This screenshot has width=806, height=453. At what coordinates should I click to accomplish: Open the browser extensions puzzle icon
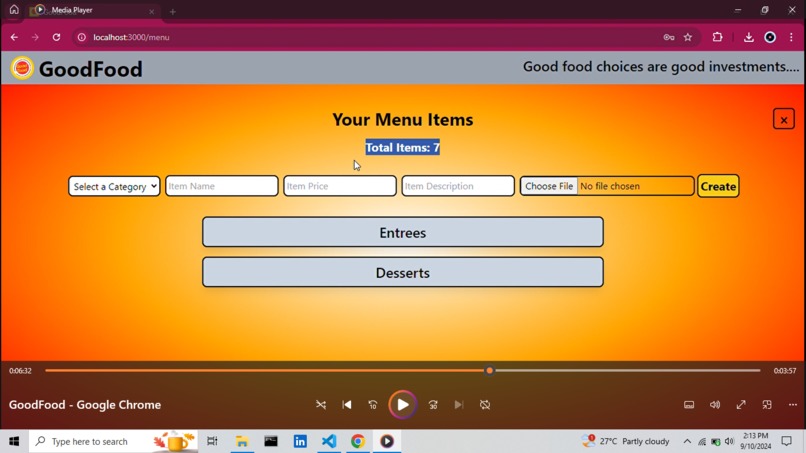(x=717, y=37)
